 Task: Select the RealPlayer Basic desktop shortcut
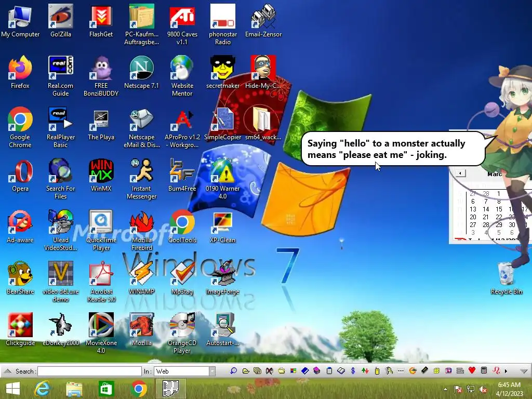coord(60,128)
